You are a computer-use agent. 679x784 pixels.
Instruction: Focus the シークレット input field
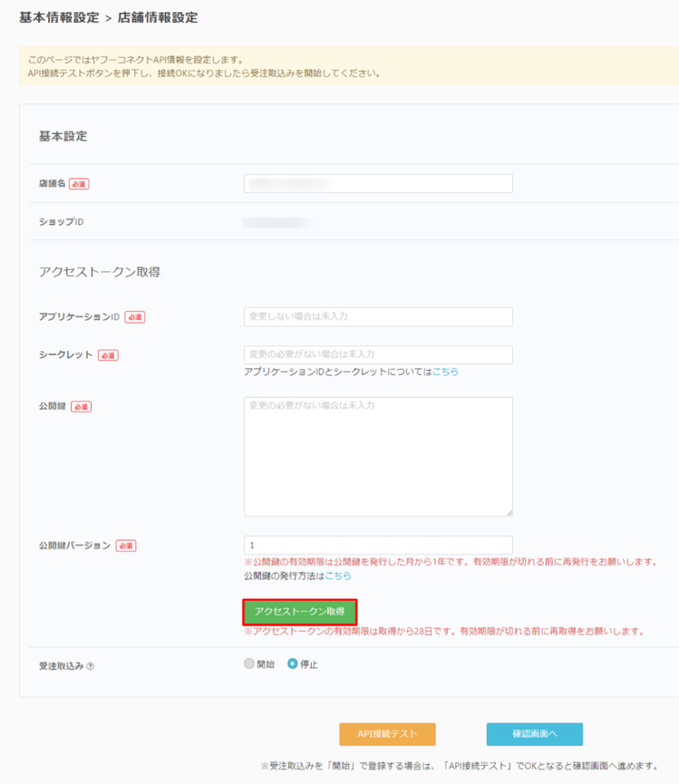click(378, 354)
